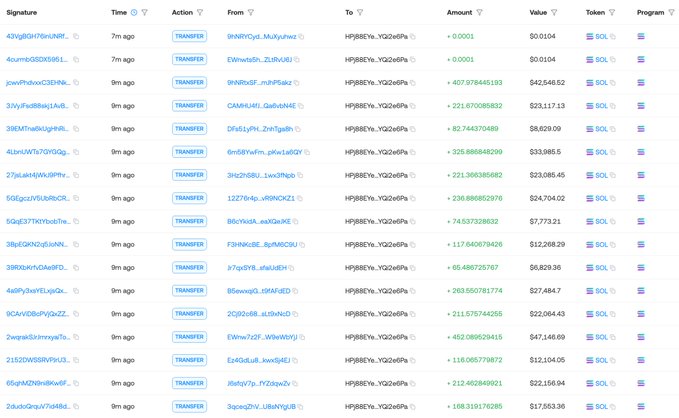679x418 pixels.
Task: Open the To column filter
Action: point(360,13)
